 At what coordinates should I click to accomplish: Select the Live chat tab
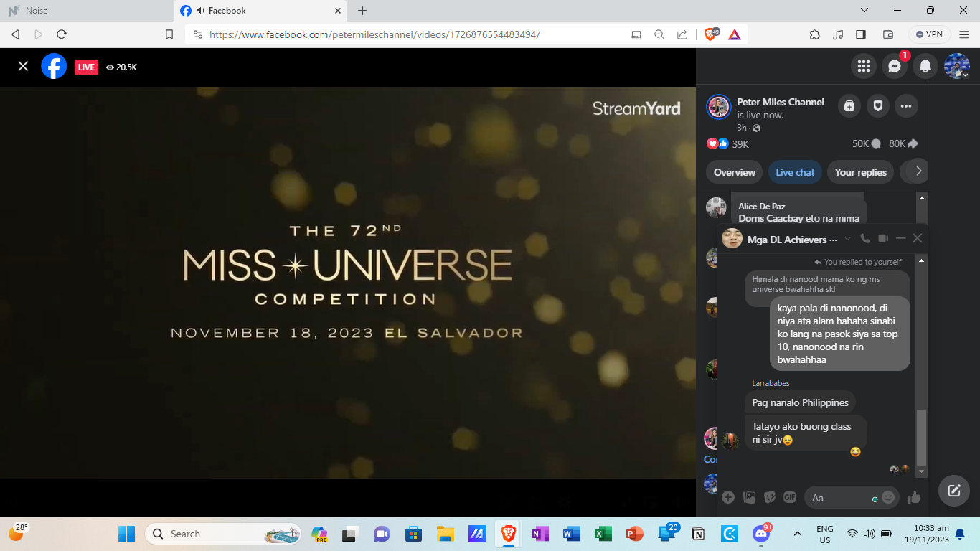pyautogui.click(x=795, y=172)
